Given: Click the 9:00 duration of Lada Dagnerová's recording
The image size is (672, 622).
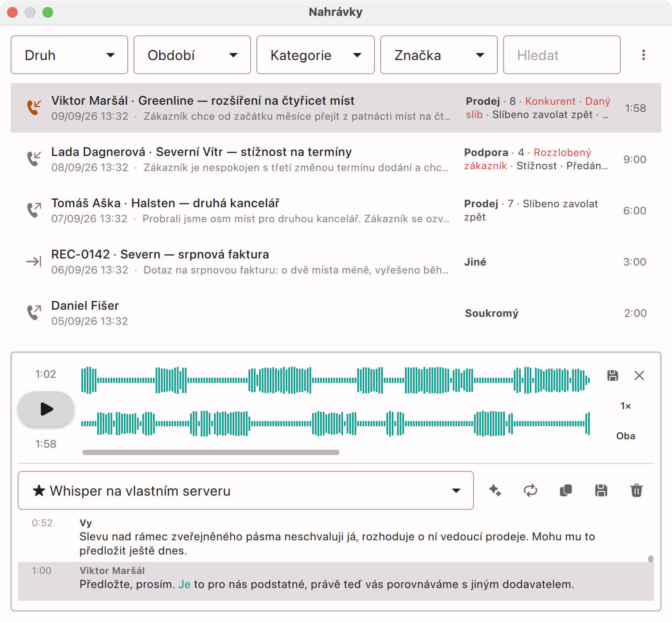Looking at the screenshot, I should tap(635, 159).
